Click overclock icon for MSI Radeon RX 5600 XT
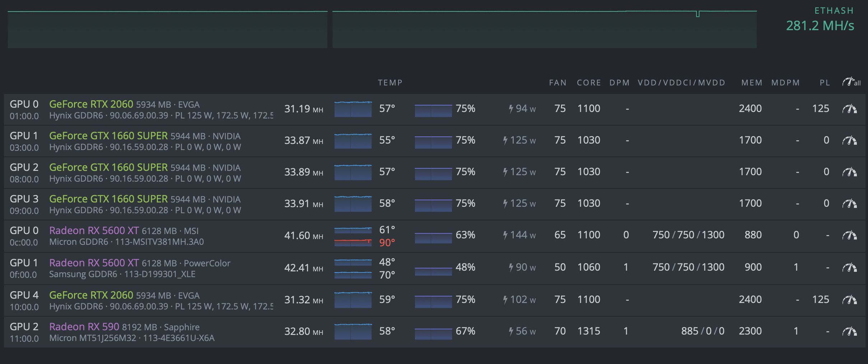 pos(849,235)
